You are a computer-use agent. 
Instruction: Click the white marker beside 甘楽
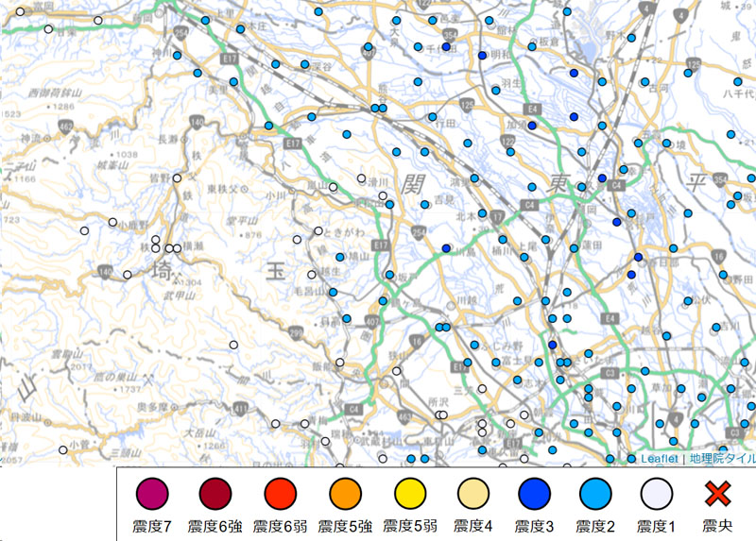[48, 29]
